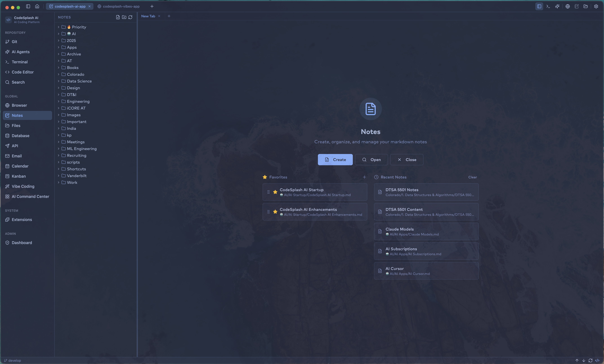The width and height of the screenshot is (604, 364).
Task: Expand the Data Science folder chevron
Action: [59, 81]
